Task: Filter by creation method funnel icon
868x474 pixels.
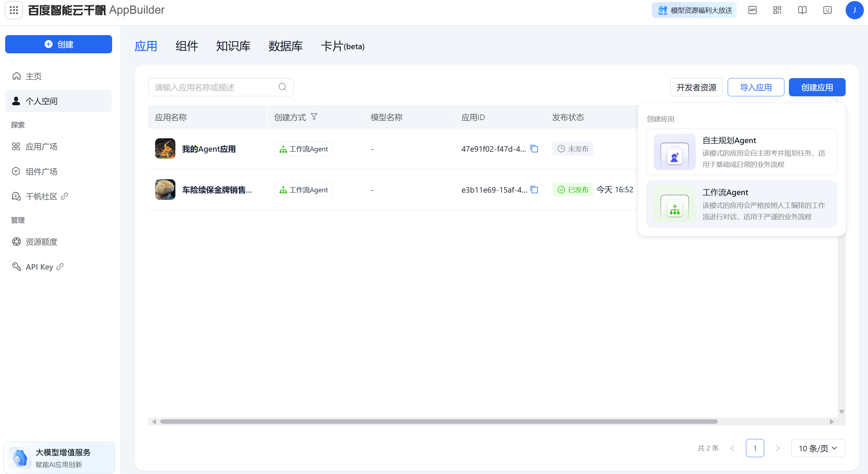Action: click(314, 117)
